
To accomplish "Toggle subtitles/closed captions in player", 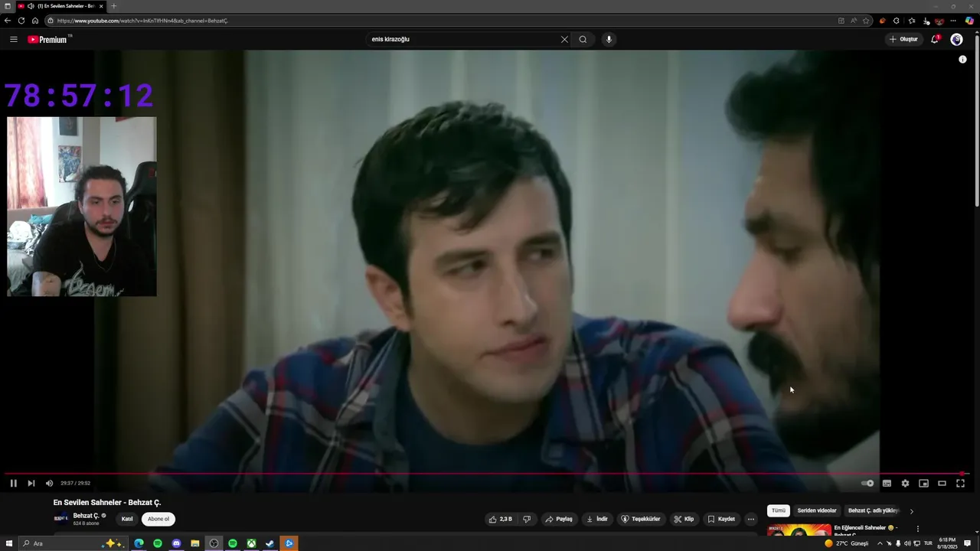I will (x=887, y=483).
